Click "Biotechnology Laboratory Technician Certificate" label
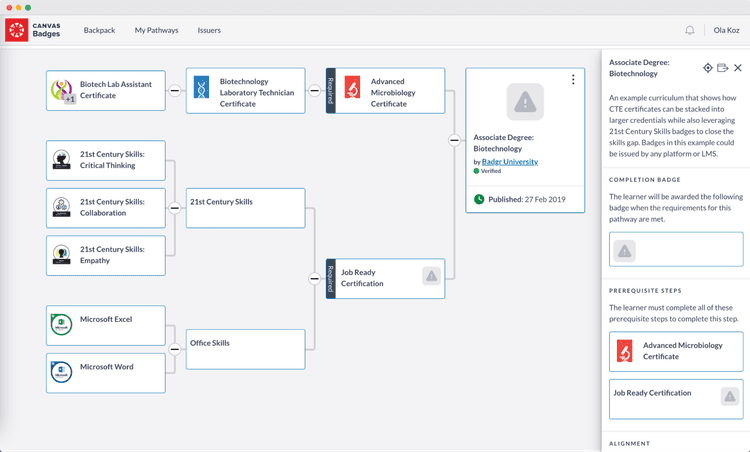 (257, 92)
